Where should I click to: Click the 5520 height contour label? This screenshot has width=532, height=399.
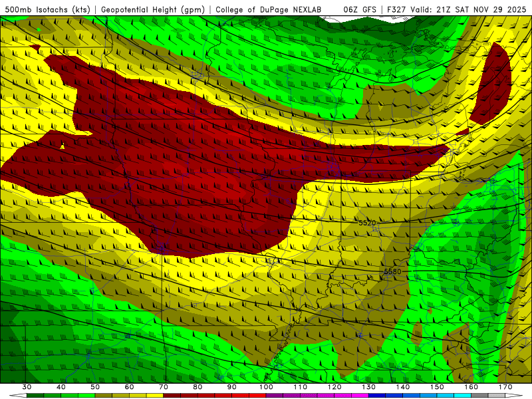[x=368, y=223]
